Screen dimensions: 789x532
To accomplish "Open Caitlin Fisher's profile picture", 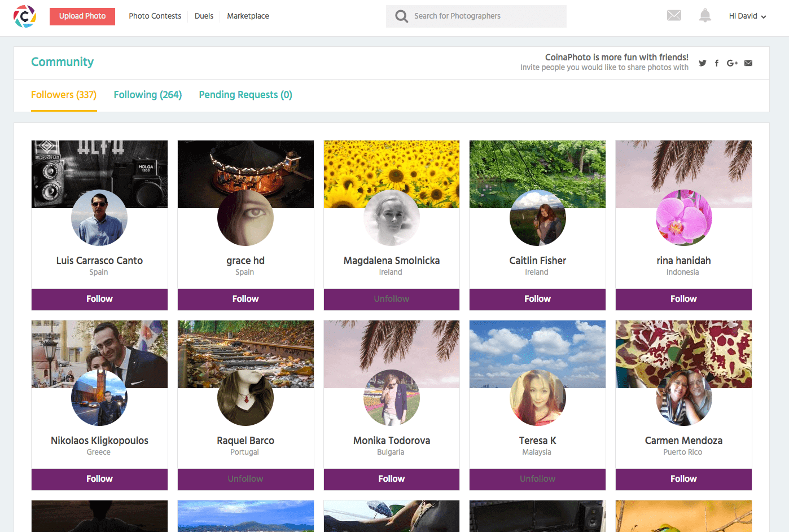I will [537, 218].
